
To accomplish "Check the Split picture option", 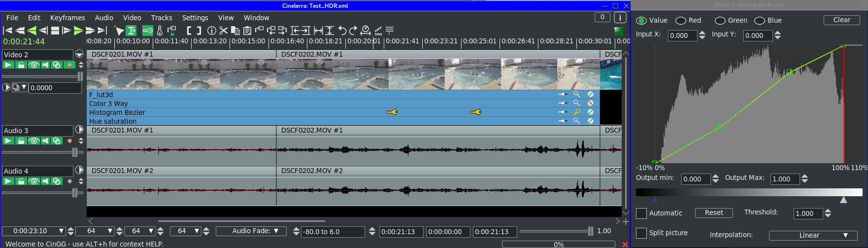I will tap(641, 233).
